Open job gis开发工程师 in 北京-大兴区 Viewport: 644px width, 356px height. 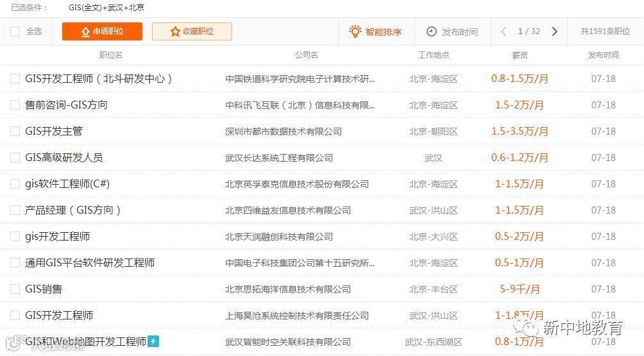coord(58,236)
